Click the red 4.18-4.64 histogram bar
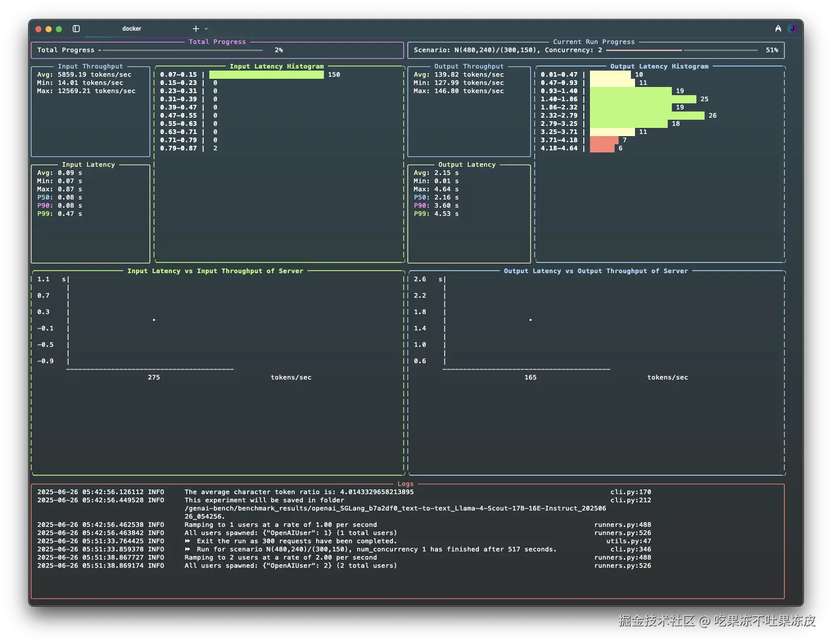 [602, 148]
